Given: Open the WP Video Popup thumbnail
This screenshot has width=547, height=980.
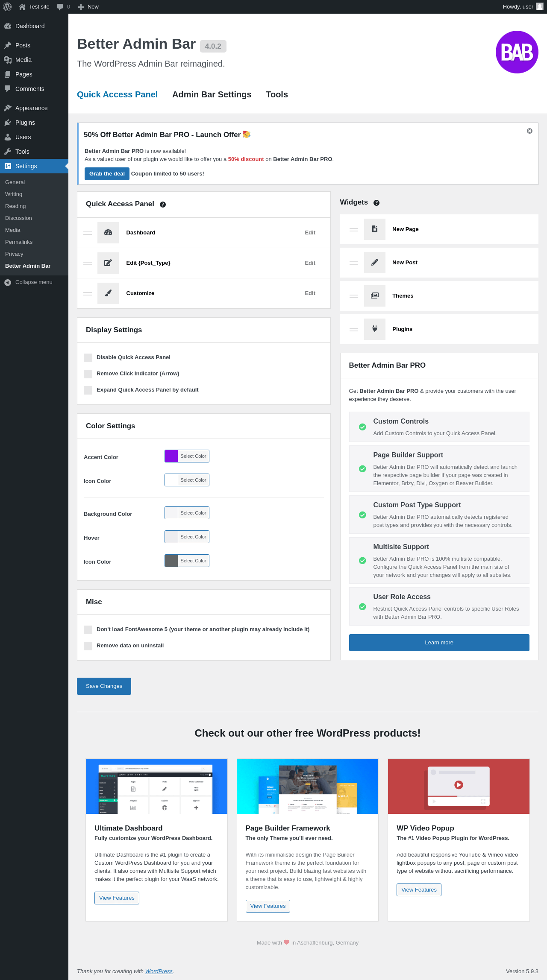Looking at the screenshot, I should click(x=459, y=786).
